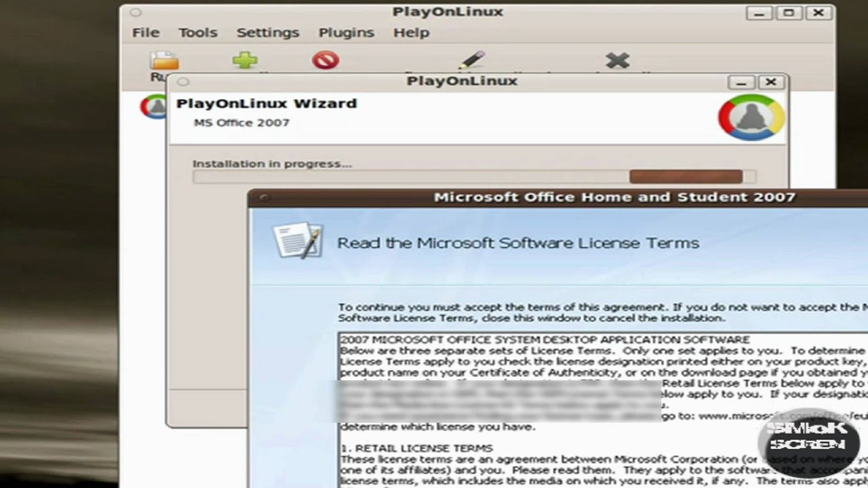Click the installation progress bar
Viewport: 868px width, 488px height.
coord(473,177)
